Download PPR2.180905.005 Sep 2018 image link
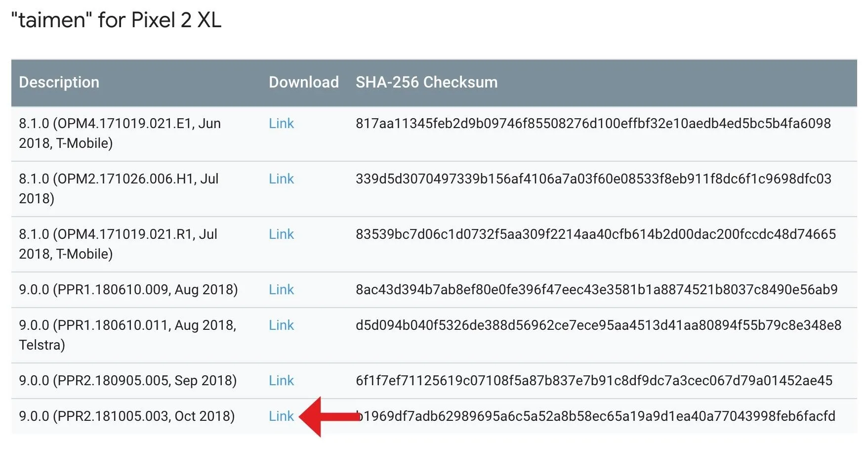Screen dimensions: 868x450 click(281, 381)
